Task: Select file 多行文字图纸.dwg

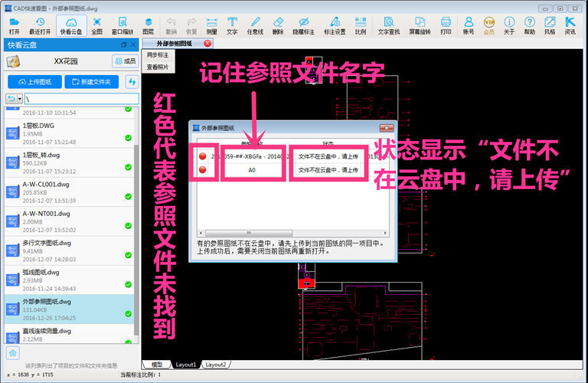Action: tap(70, 250)
